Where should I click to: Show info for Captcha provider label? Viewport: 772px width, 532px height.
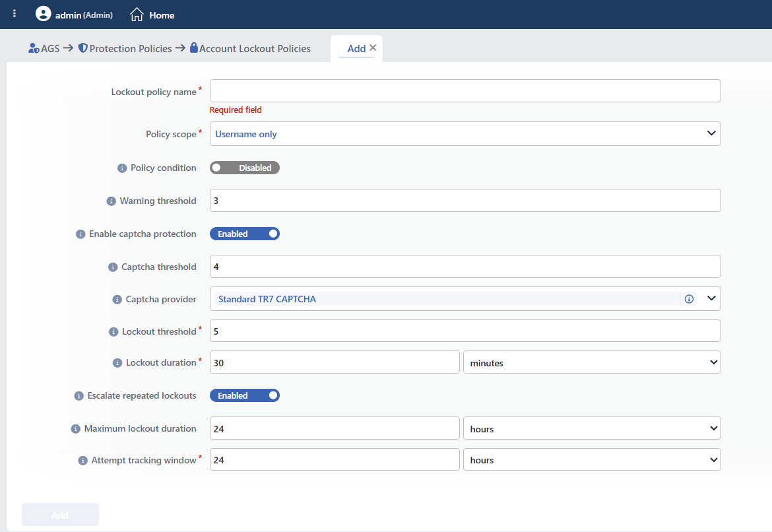pyautogui.click(x=117, y=300)
